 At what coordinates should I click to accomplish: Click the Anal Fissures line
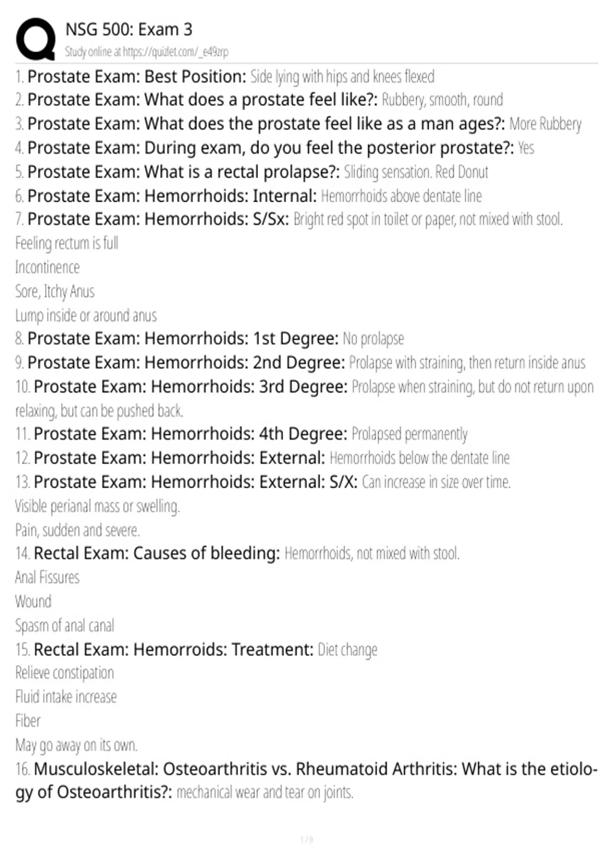coord(48,577)
